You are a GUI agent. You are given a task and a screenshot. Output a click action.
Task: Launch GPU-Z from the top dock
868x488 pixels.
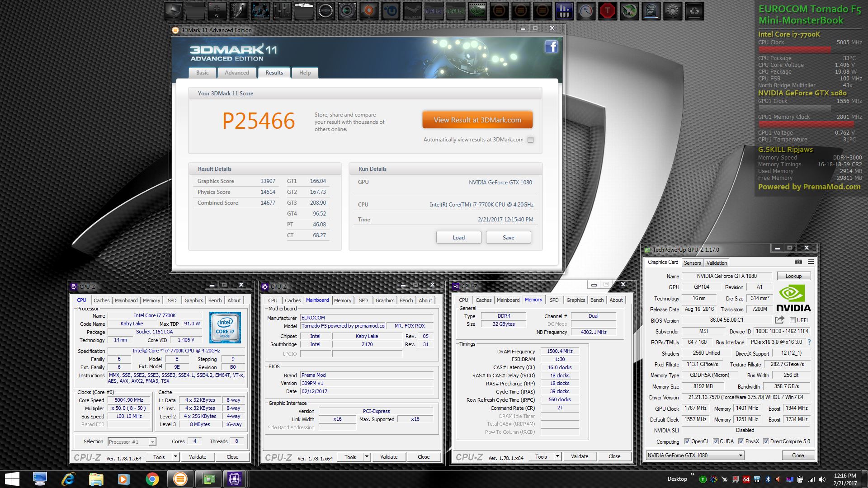point(455,11)
